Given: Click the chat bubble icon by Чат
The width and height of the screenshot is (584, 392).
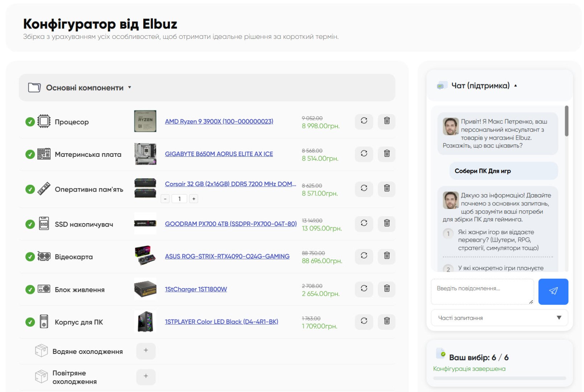Looking at the screenshot, I should click(441, 86).
